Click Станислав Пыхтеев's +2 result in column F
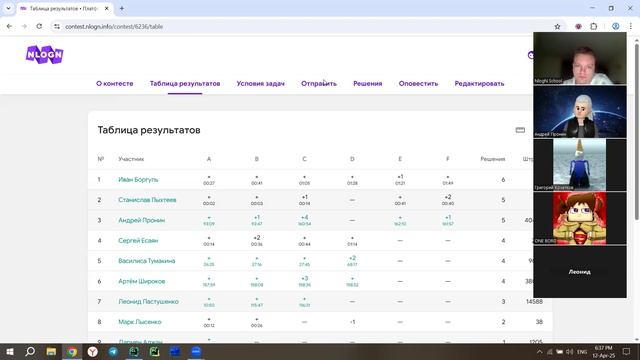This screenshot has width=640, height=360. tap(448, 200)
